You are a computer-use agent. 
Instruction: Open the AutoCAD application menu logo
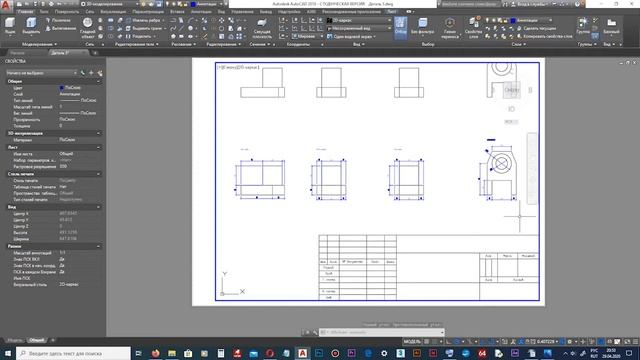[6, 6]
